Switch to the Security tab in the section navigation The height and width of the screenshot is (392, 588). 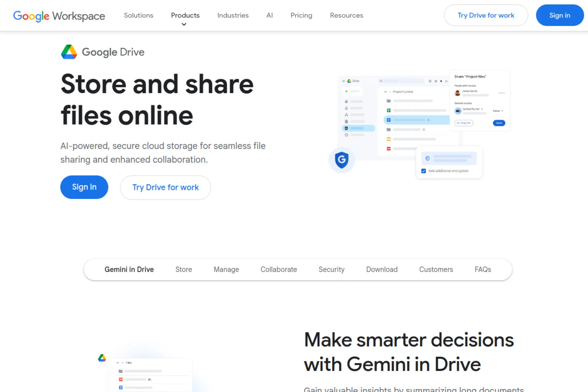coord(331,269)
